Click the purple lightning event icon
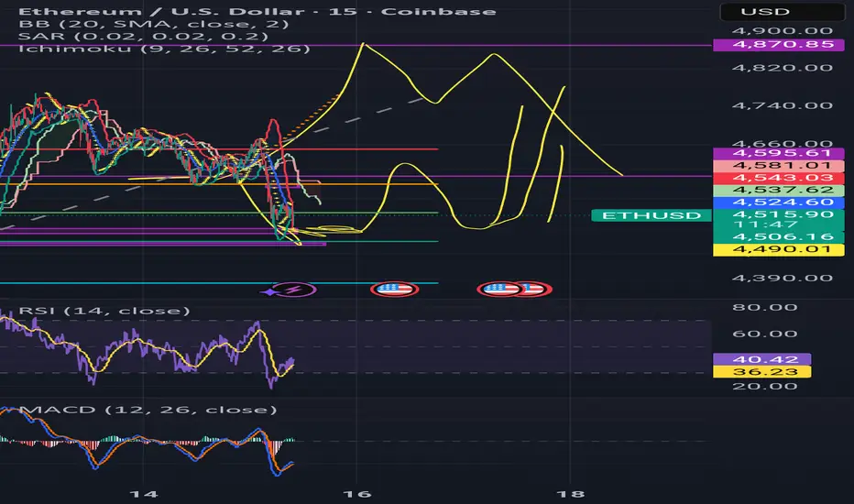This screenshot has height=504, width=854. click(293, 290)
